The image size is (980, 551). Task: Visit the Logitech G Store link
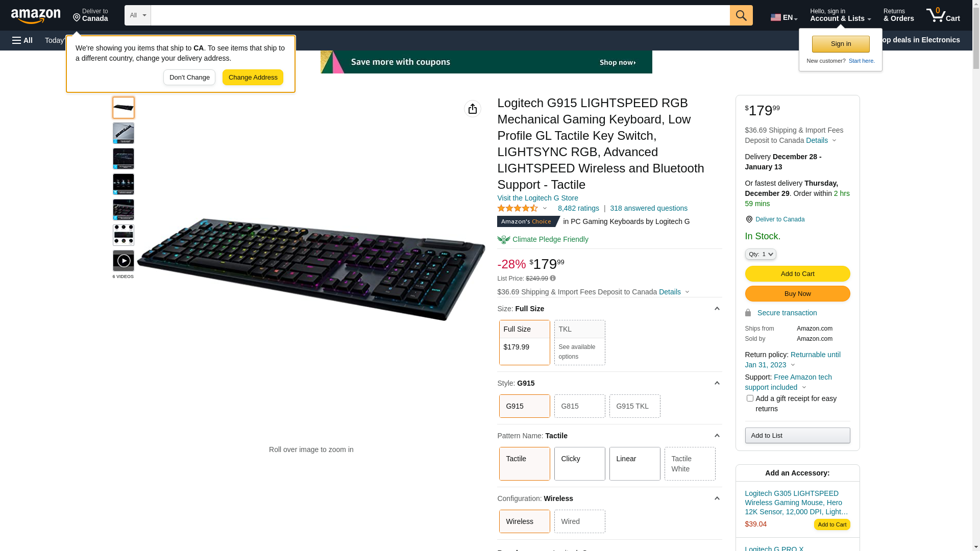537,198
